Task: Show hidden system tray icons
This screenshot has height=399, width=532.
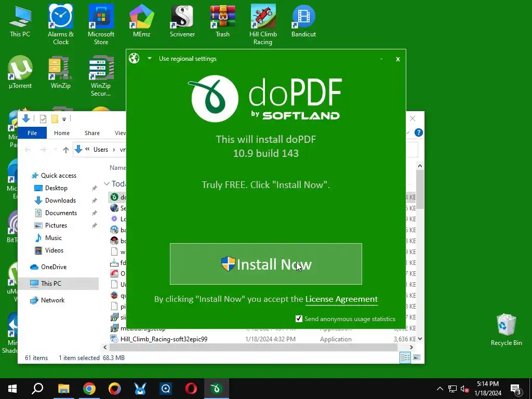Action: click(x=440, y=389)
